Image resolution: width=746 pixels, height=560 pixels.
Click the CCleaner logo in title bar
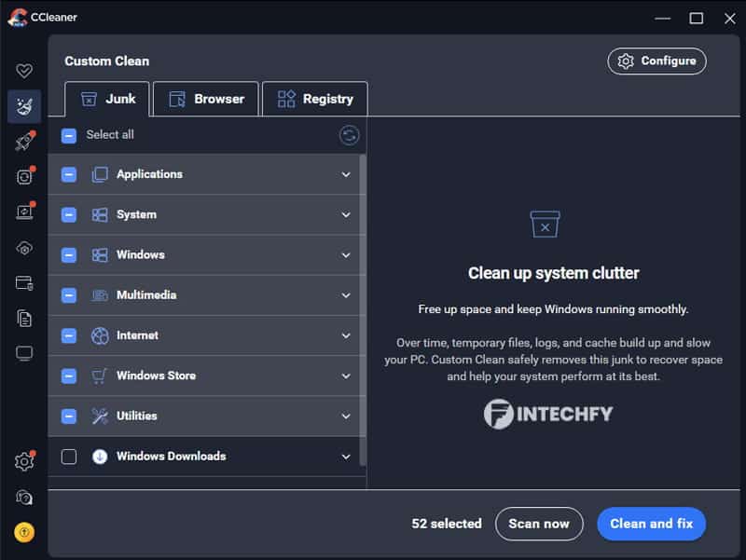[17, 18]
